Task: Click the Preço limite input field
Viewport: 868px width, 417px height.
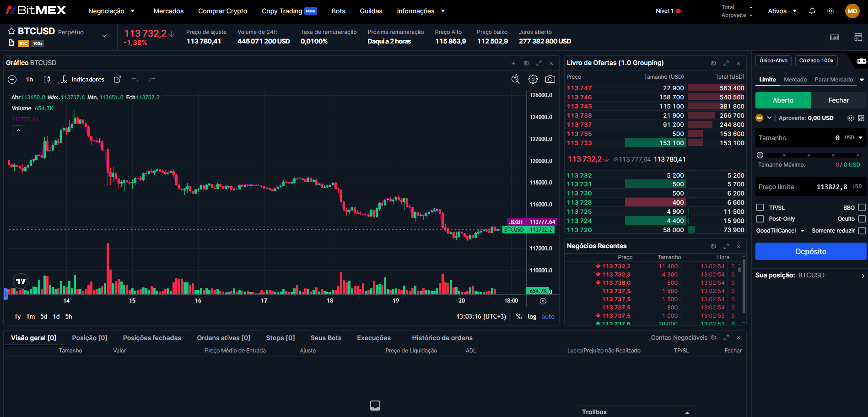Action: (x=811, y=187)
